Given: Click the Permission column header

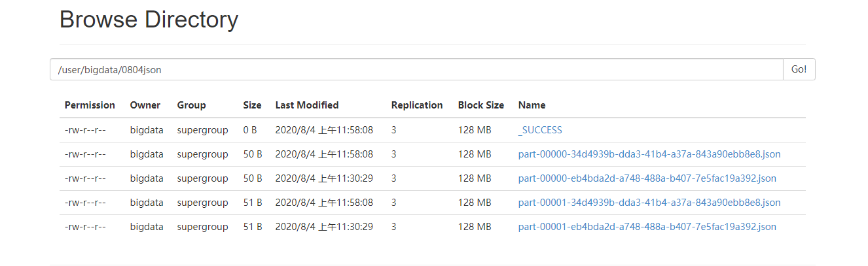Looking at the screenshot, I should pos(90,105).
